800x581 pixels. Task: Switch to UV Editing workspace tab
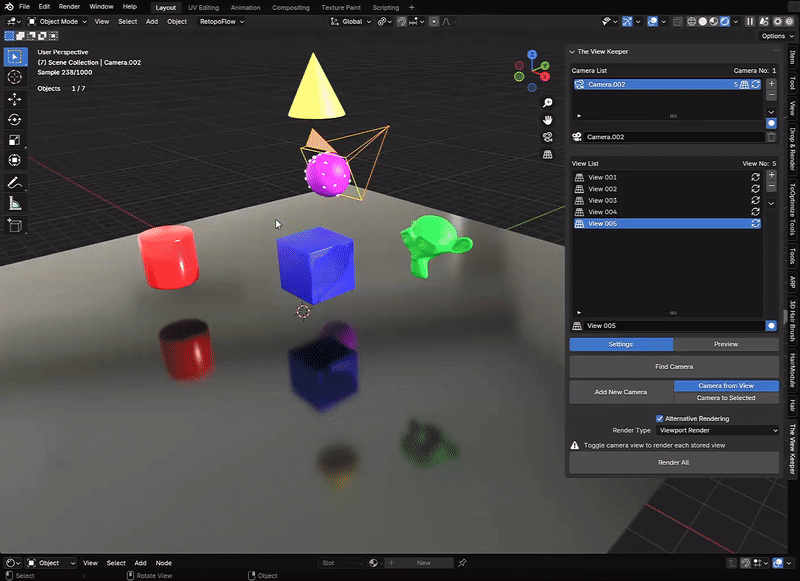[203, 7]
